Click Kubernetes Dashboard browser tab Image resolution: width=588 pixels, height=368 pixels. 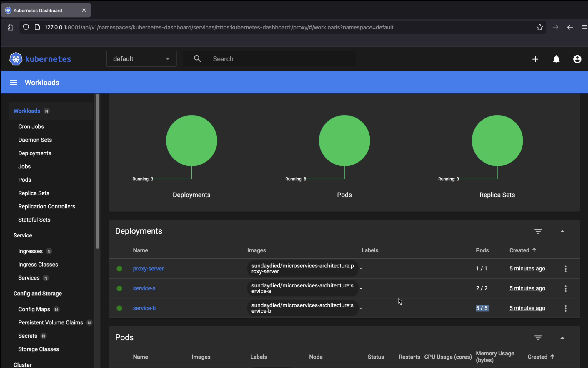point(46,10)
